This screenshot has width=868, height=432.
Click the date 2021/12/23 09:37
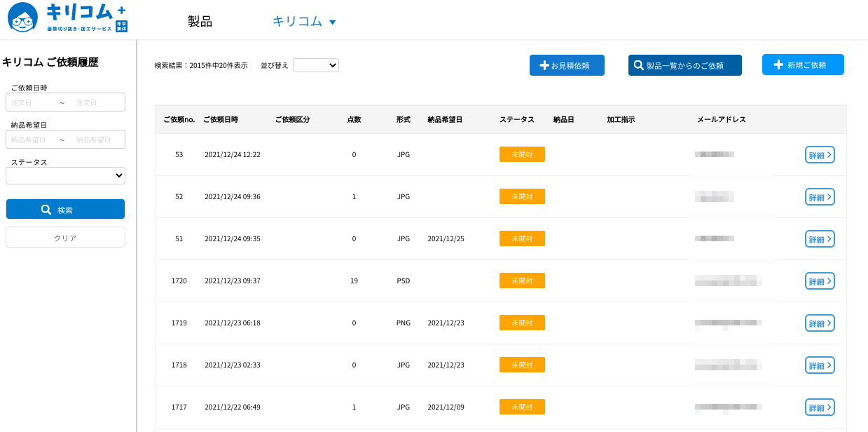[x=233, y=281]
